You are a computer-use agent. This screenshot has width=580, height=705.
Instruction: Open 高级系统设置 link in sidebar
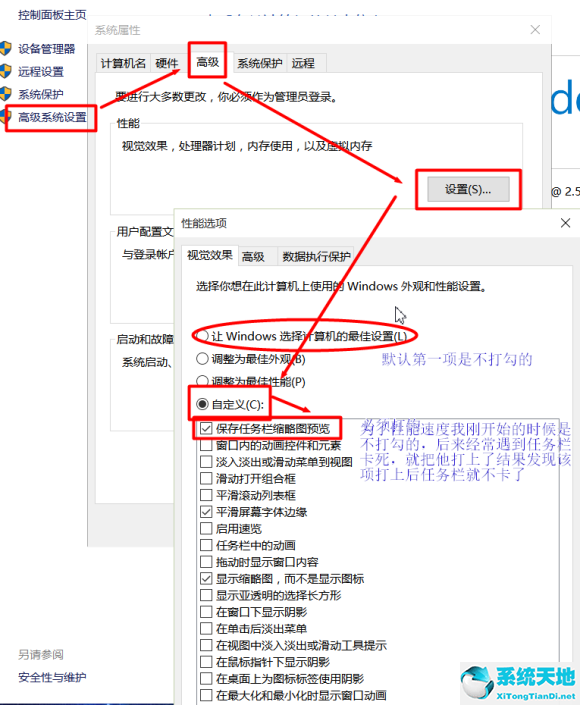(52, 117)
